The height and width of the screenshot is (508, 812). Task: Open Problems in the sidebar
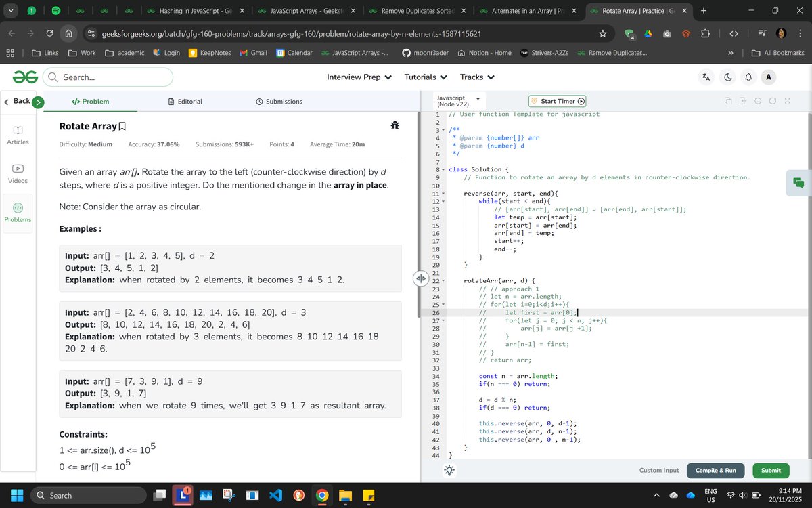(18, 213)
